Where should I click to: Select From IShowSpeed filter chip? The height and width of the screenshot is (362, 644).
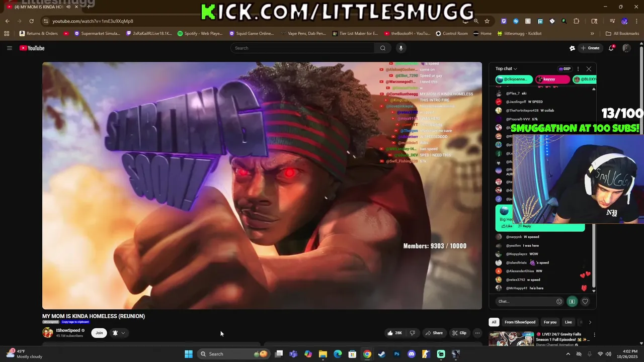[520, 322]
